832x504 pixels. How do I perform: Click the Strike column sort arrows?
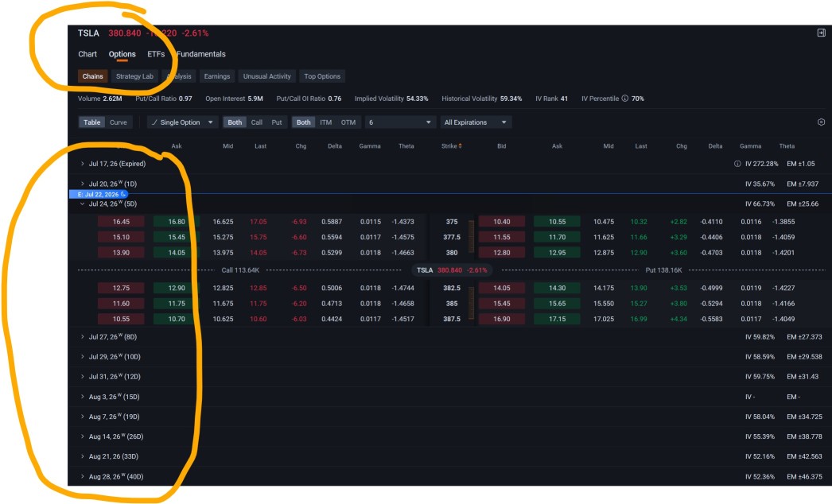point(460,146)
